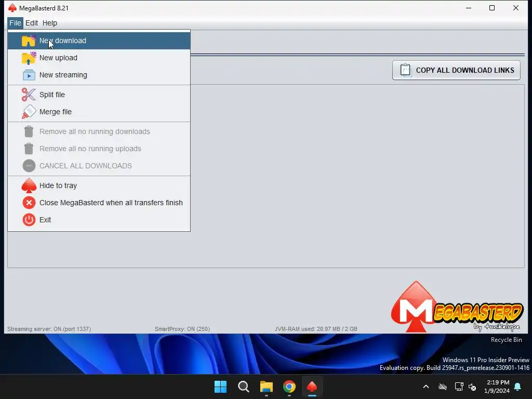
Task: Click the cloud sync-off tray icon
Action: tap(443, 387)
